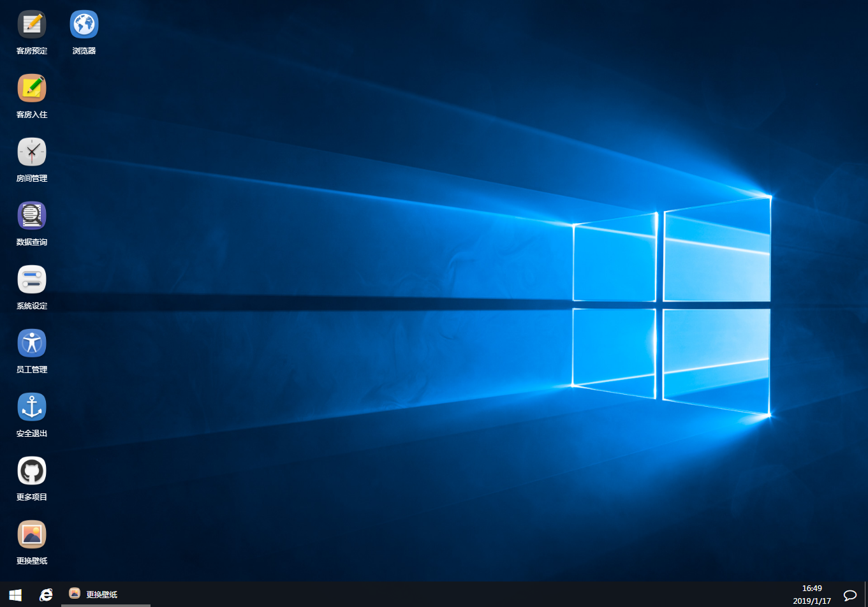Click the 更换壁纸 desktop icon
Viewport: 868px width, 607px height.
point(32,534)
